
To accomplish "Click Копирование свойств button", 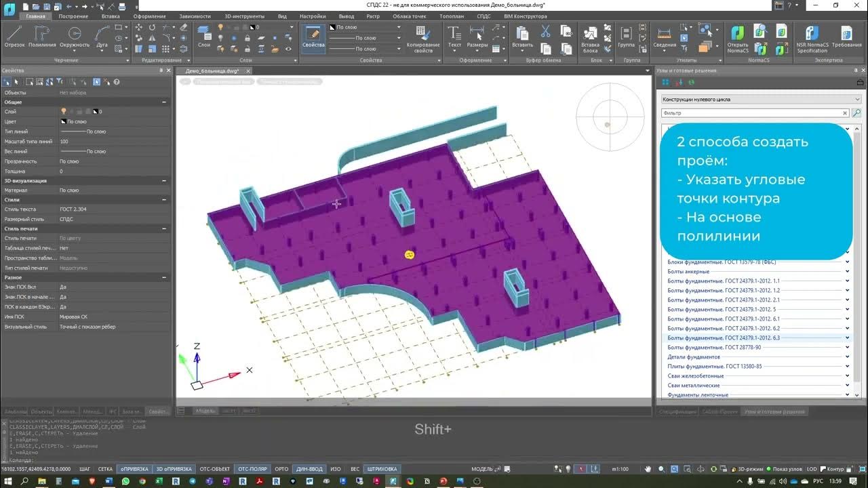I will click(x=423, y=39).
